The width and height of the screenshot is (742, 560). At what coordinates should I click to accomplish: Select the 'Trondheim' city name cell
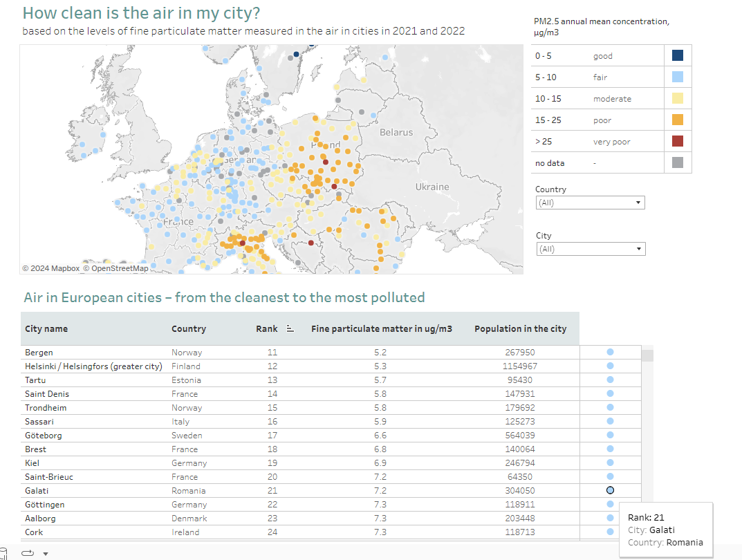click(46, 408)
